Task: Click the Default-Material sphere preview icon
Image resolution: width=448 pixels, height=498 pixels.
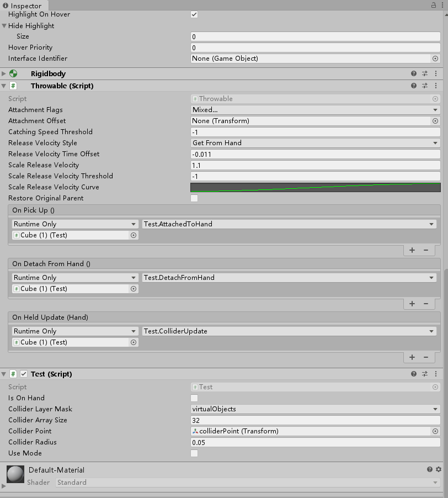Action: (x=14, y=474)
